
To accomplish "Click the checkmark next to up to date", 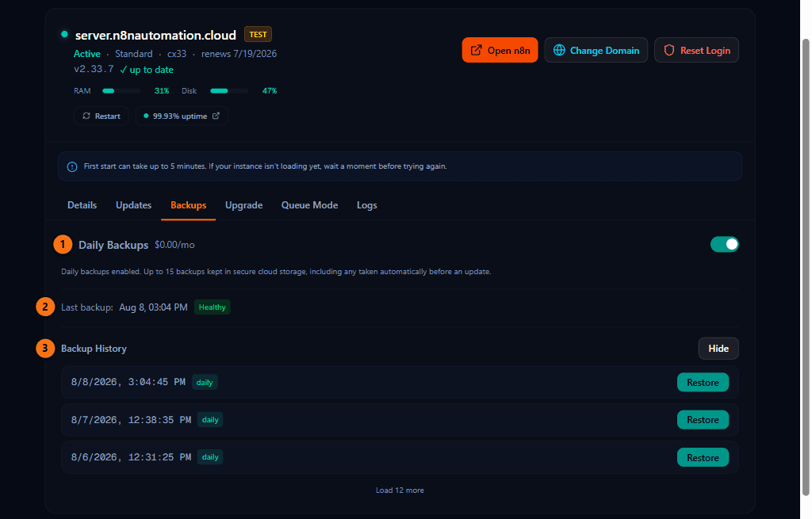I will (123, 70).
